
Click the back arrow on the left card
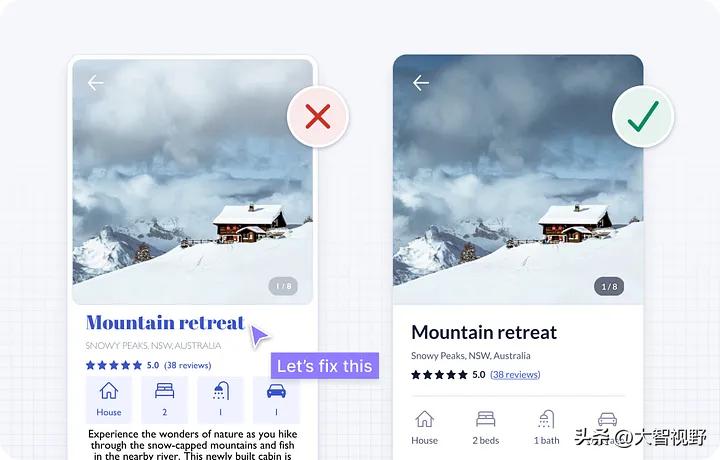point(96,83)
